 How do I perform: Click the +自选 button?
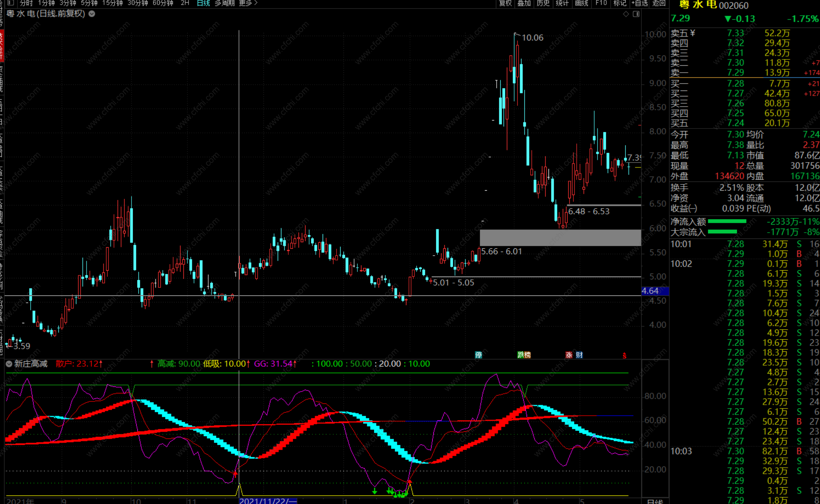639,3
